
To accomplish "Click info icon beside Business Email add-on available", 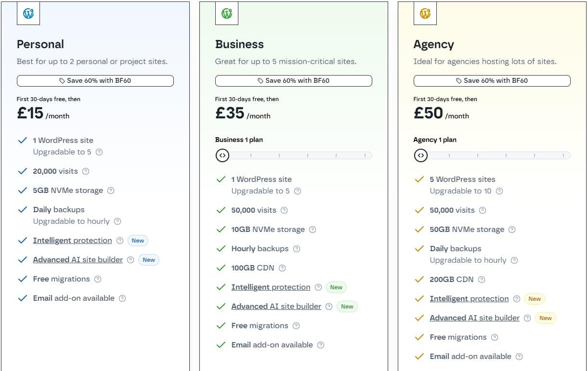I will (x=321, y=345).
